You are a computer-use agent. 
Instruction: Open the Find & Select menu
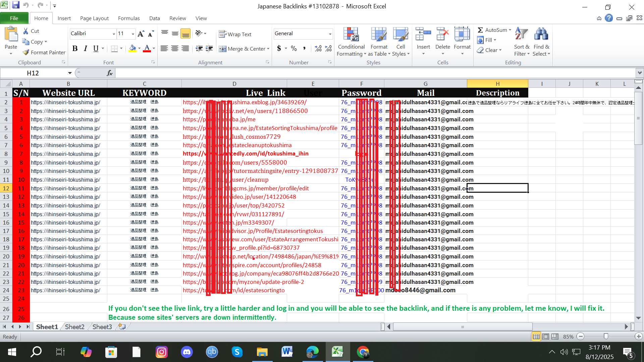541,42
